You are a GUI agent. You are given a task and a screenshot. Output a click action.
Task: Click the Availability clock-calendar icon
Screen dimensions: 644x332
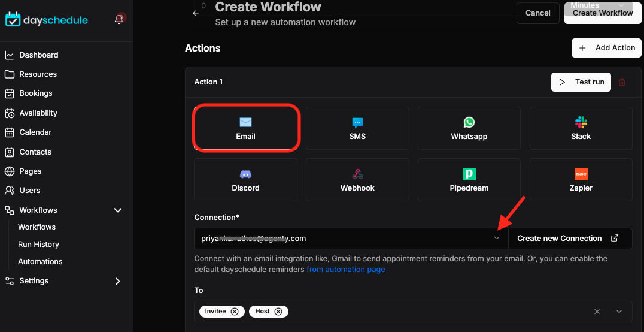pyautogui.click(x=10, y=113)
